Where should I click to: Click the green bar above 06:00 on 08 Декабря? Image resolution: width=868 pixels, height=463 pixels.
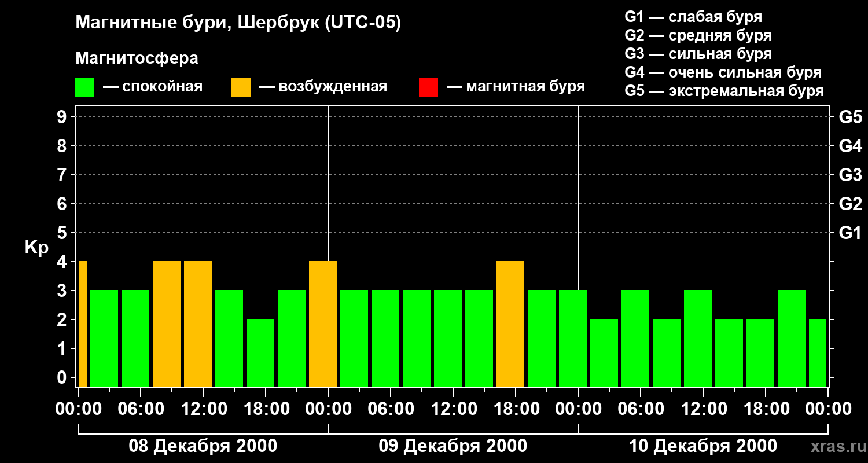pyautogui.click(x=135, y=338)
